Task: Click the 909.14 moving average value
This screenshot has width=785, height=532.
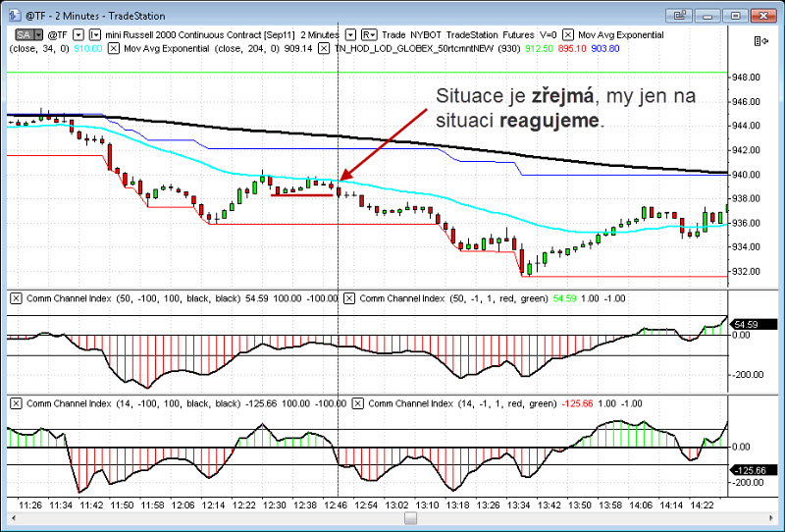Action: point(298,49)
